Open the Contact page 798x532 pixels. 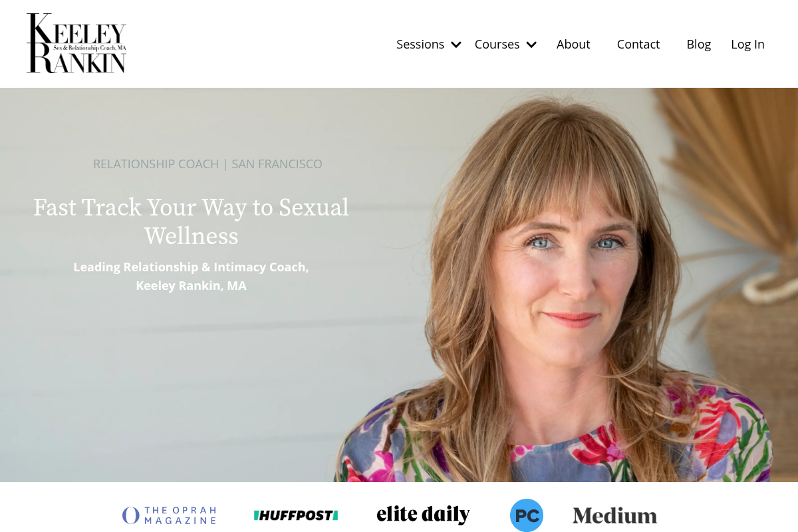coord(638,45)
